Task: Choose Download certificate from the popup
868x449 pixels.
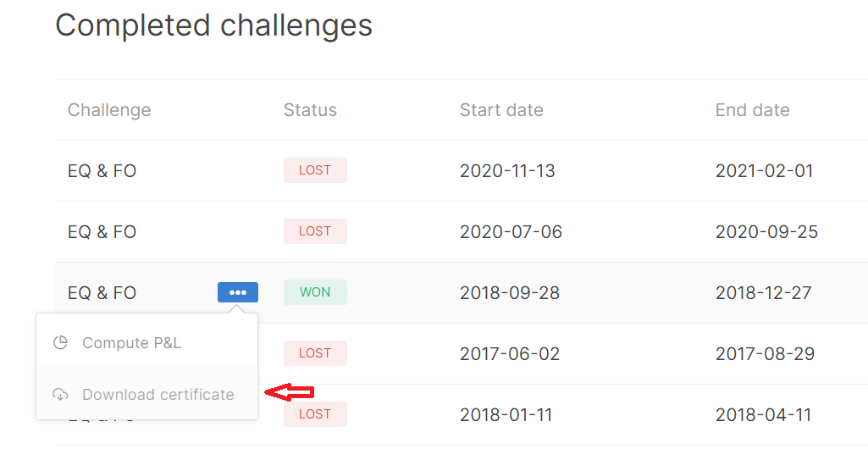Action: 147,394
